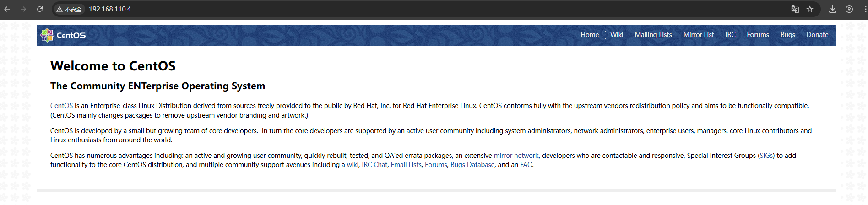Open the IRC navigation item

pos(730,35)
